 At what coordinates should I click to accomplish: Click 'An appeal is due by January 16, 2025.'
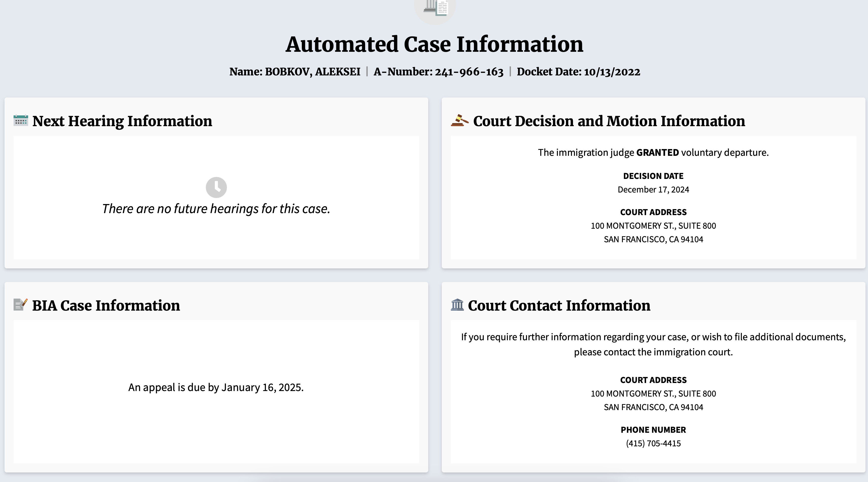point(216,388)
